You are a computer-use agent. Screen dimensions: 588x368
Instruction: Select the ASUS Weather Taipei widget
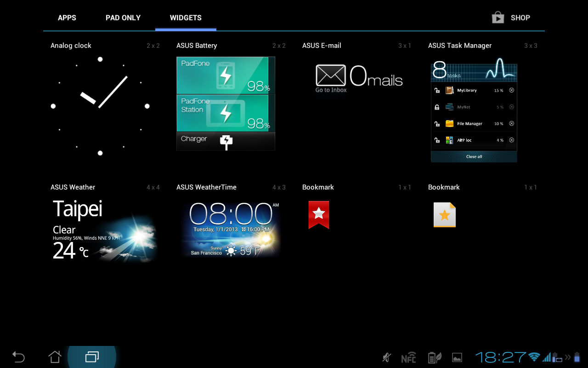[104, 230]
